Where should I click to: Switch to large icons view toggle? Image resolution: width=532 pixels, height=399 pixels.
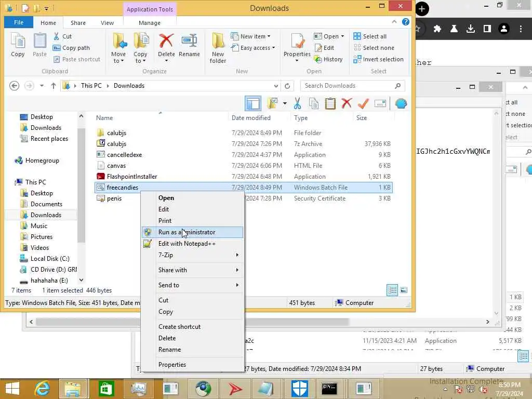click(x=404, y=290)
